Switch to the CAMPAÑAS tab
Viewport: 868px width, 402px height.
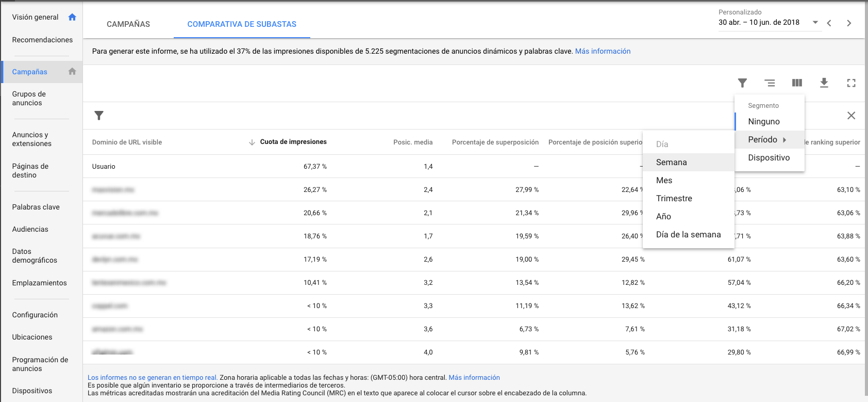pos(128,24)
